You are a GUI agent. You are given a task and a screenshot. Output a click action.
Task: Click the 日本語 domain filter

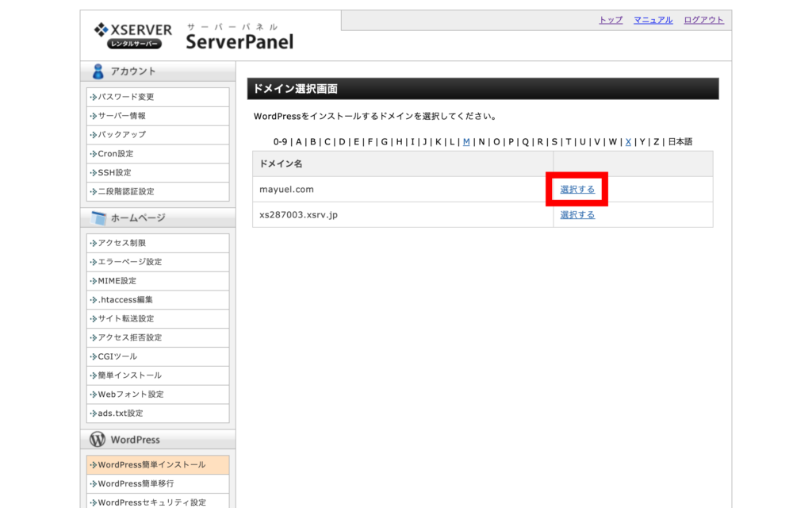tap(680, 142)
